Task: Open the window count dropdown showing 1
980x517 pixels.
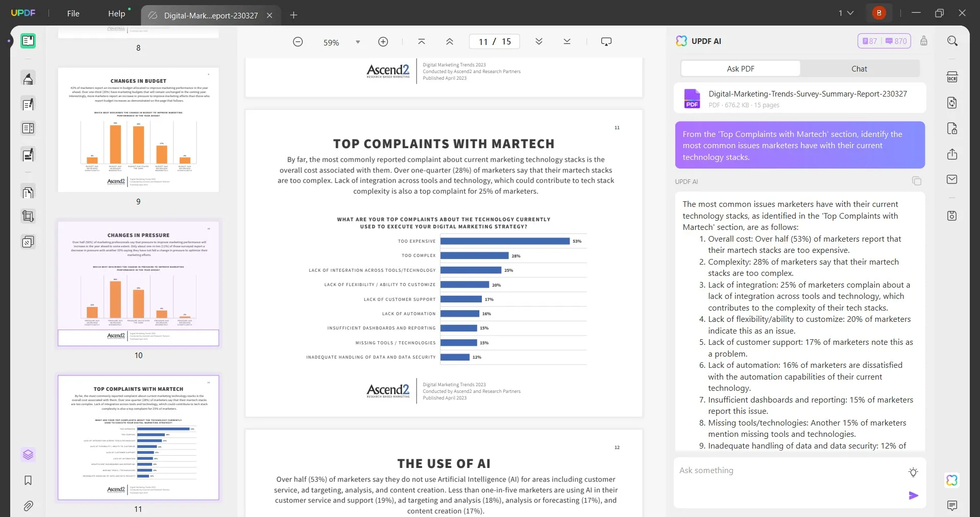Action: [x=846, y=13]
